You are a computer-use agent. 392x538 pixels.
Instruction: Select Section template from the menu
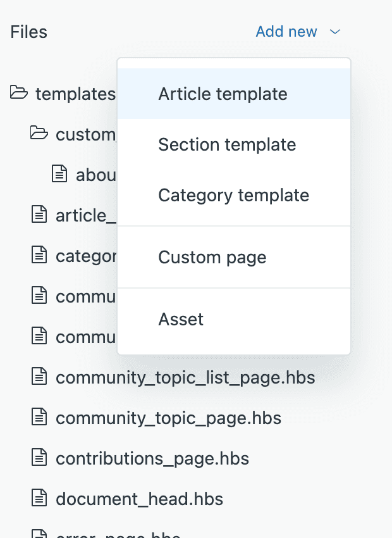point(226,144)
